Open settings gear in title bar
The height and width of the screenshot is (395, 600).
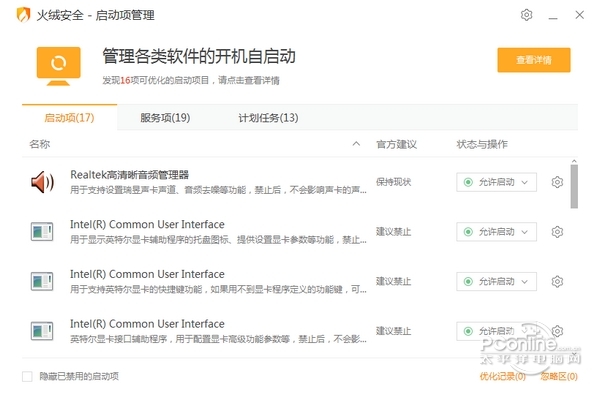(527, 15)
